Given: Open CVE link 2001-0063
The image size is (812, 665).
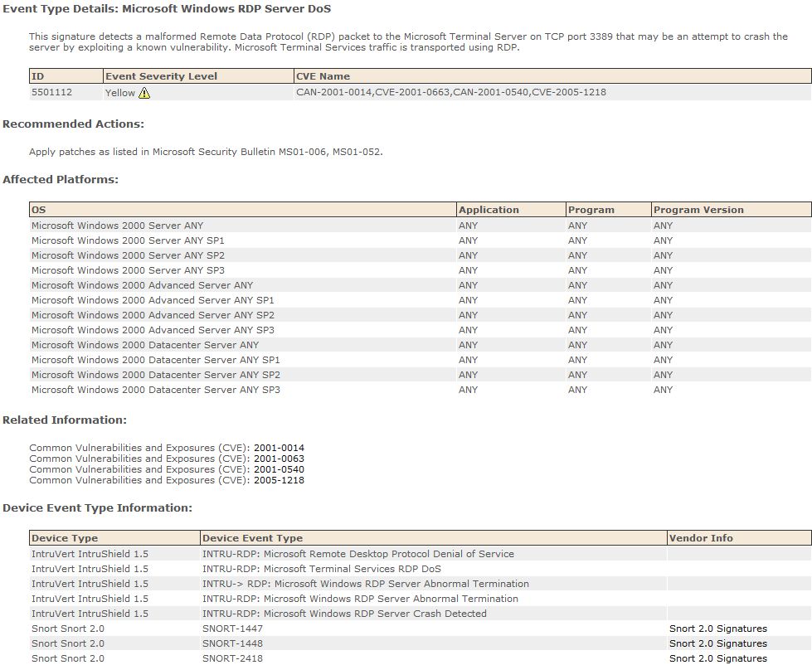Looking at the screenshot, I should point(279,459).
